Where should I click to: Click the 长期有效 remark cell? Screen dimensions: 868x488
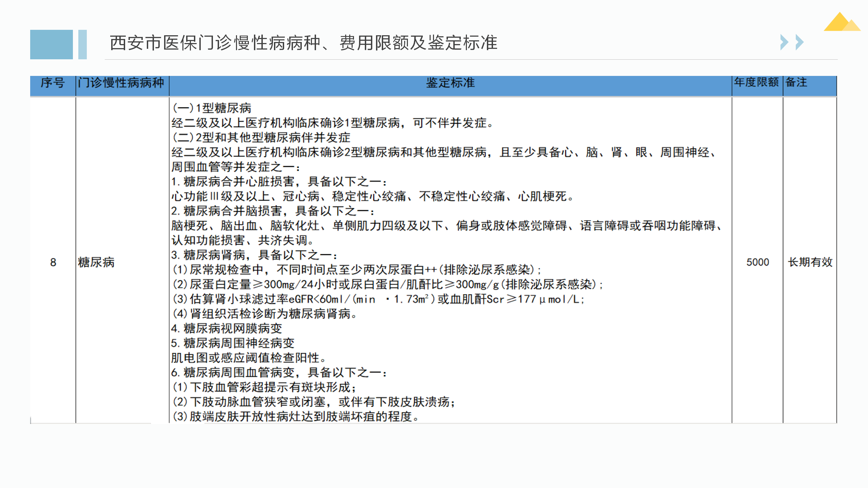[810, 262]
